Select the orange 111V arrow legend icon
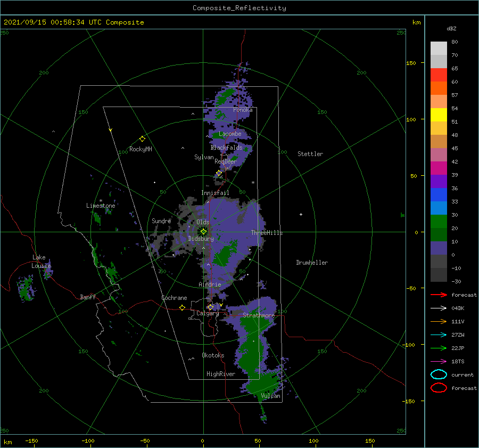Viewport: 479px width, 448px height. 439,321
